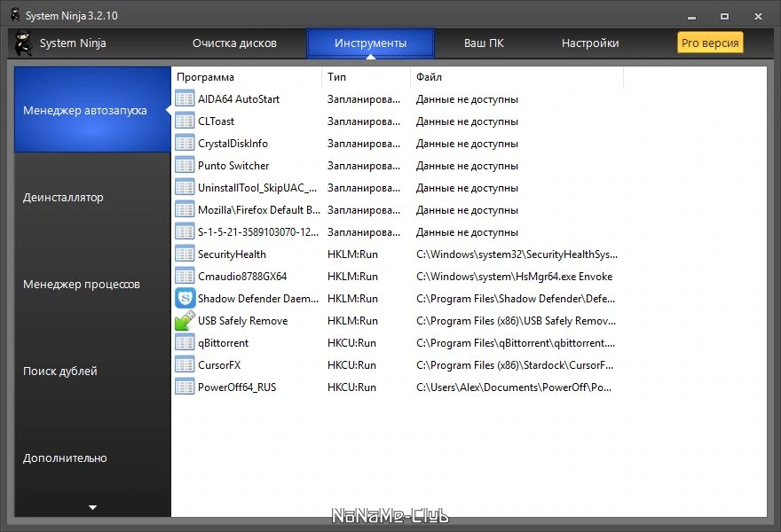Open Деинсталлятор in sidebar
The image size is (781, 532).
[x=63, y=197]
